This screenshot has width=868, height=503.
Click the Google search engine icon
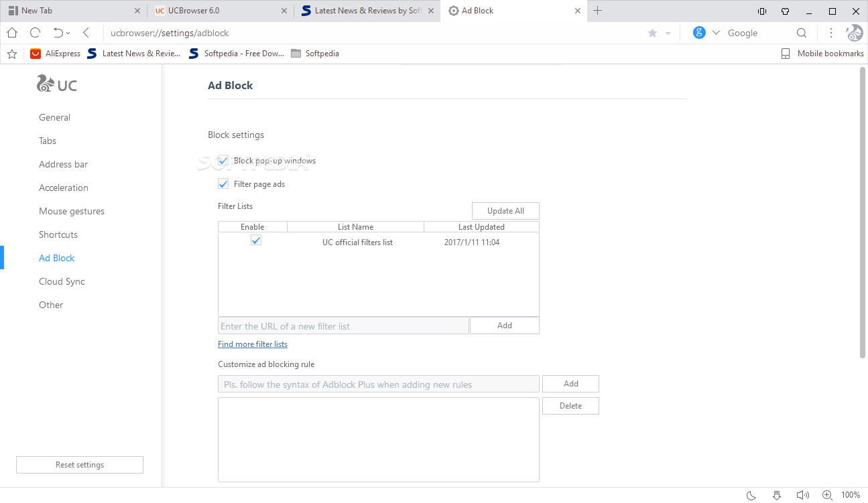coord(699,33)
